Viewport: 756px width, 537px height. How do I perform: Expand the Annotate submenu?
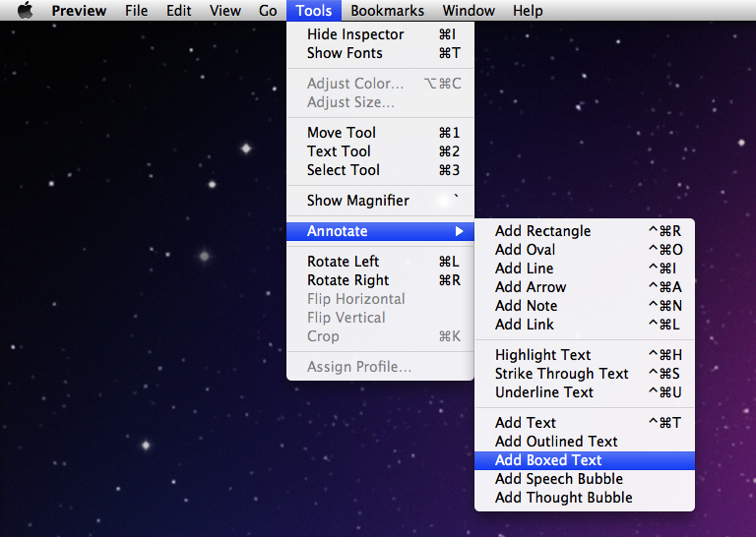(380, 231)
